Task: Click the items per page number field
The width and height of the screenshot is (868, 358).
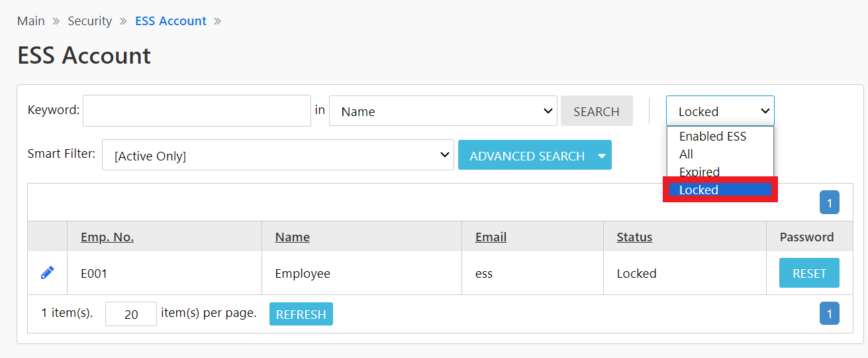Action: [x=131, y=314]
